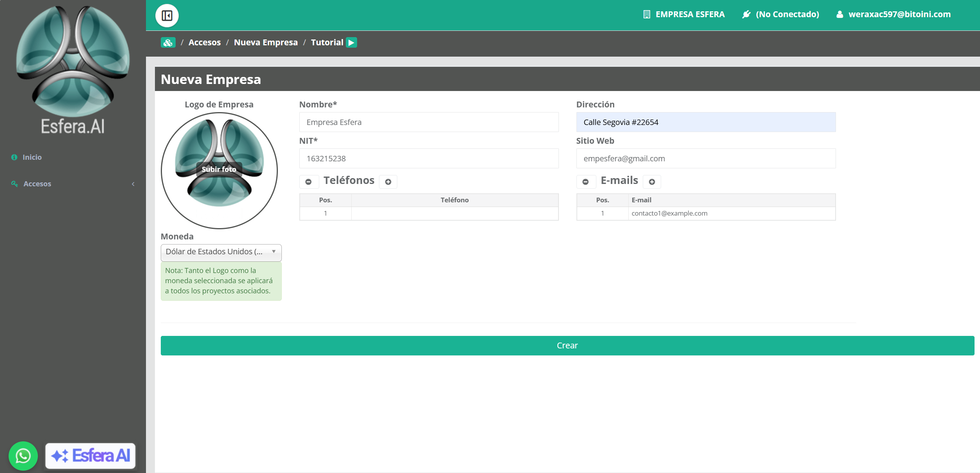980x473 pixels.
Task: Click the E-mail column header
Action: click(x=732, y=200)
